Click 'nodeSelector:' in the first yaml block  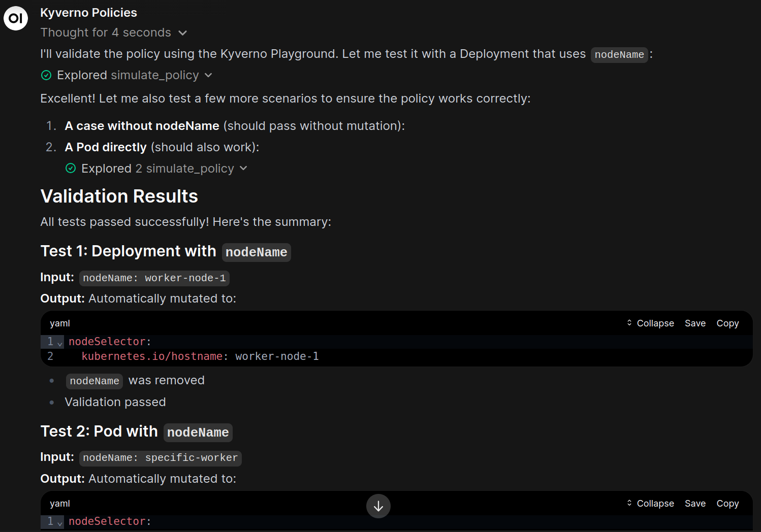point(110,342)
